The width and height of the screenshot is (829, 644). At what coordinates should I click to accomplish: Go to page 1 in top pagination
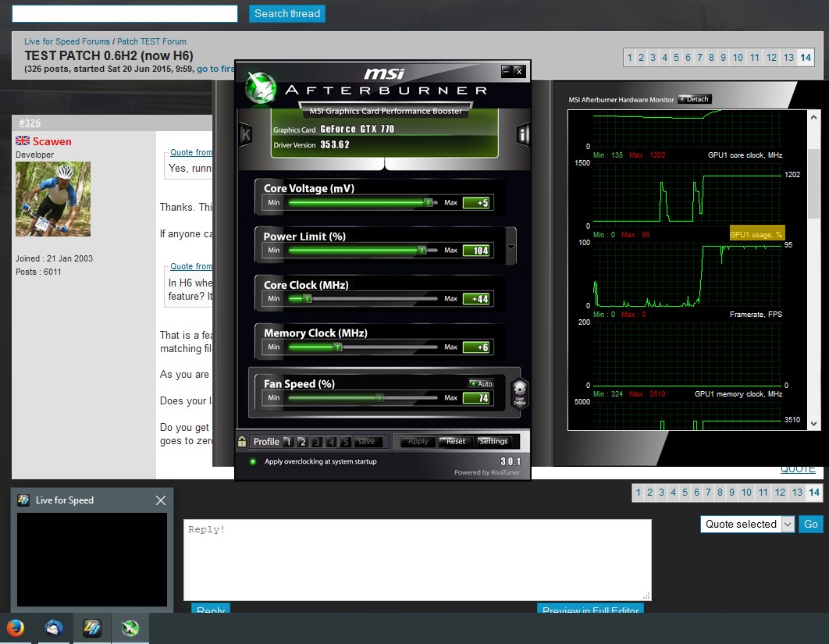tap(630, 57)
